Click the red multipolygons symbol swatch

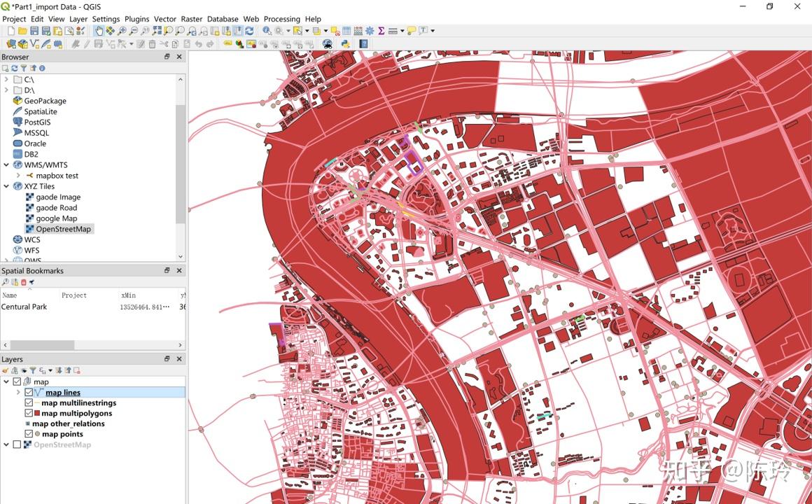(37, 413)
